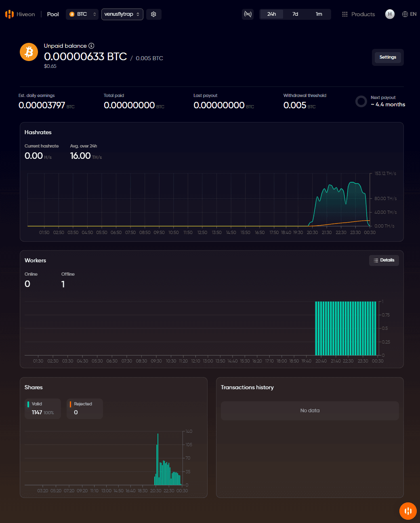Switch time range to 24h
Image resolution: width=420 pixels, height=523 pixels.
tap(271, 14)
